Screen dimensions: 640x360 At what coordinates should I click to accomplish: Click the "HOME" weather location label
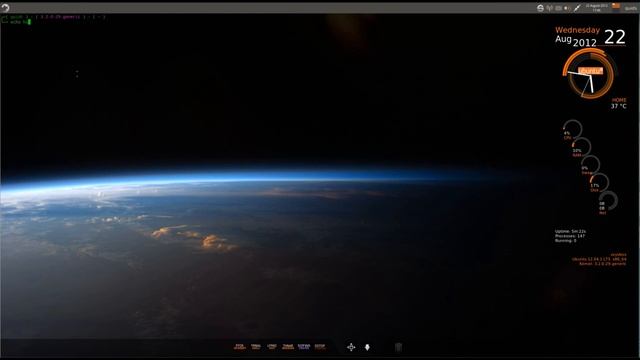click(619, 100)
